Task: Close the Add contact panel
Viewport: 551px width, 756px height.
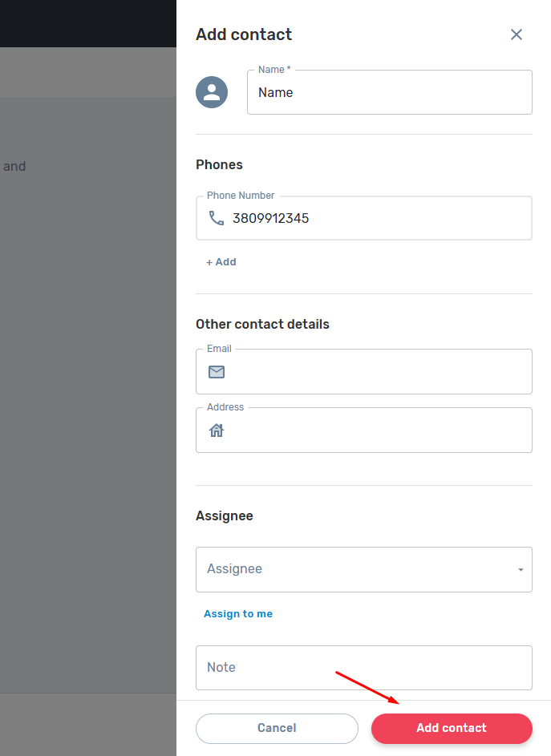Action: click(517, 34)
